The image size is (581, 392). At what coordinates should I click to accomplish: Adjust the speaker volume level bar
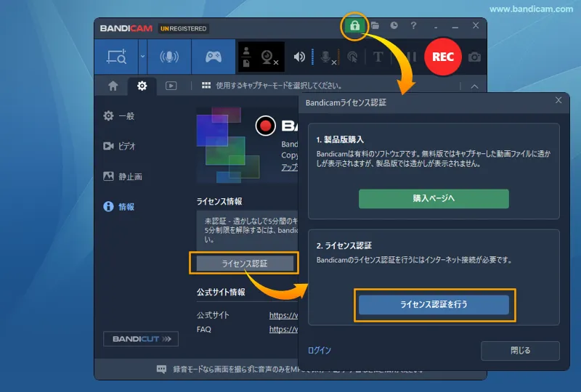(313, 57)
